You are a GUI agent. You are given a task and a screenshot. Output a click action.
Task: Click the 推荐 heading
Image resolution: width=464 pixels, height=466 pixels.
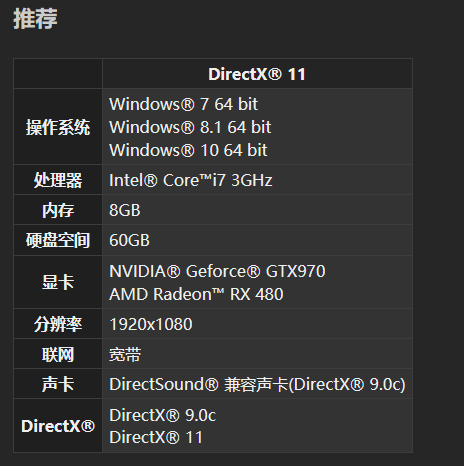click(35, 19)
